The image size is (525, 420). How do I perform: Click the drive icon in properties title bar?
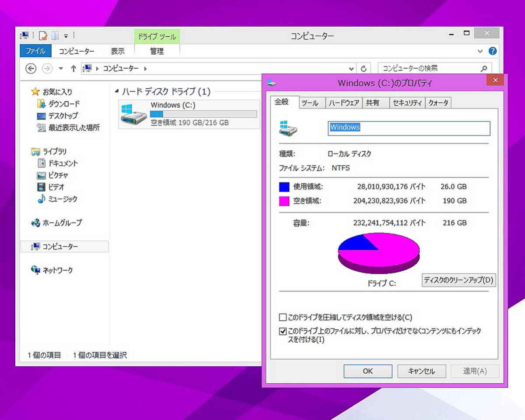pyautogui.click(x=272, y=82)
